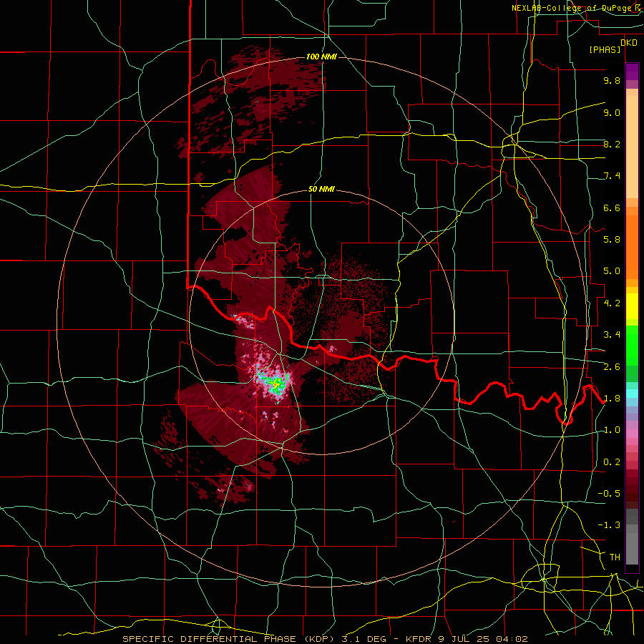644x644 pixels.
Task: Click the 5.8 scale label
Action: click(612, 240)
